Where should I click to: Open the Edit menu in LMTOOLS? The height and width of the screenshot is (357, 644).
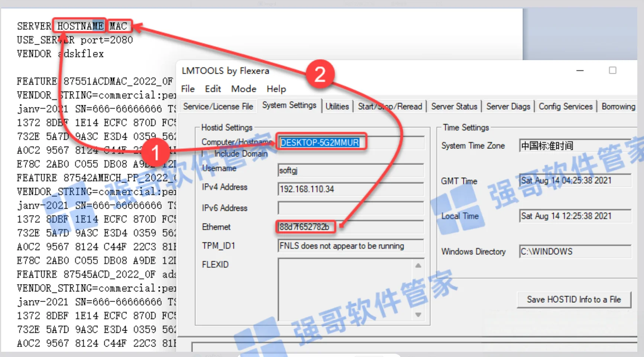[x=213, y=89]
